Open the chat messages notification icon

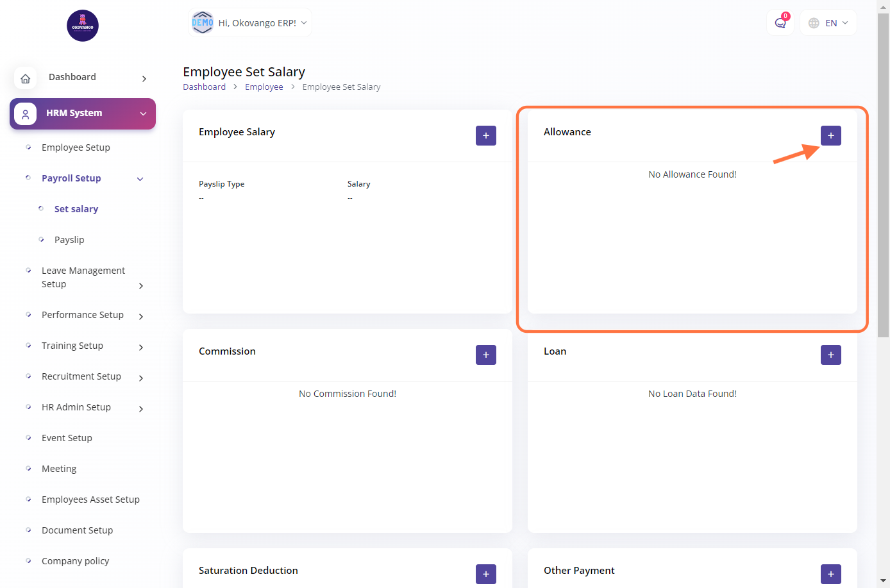780,23
